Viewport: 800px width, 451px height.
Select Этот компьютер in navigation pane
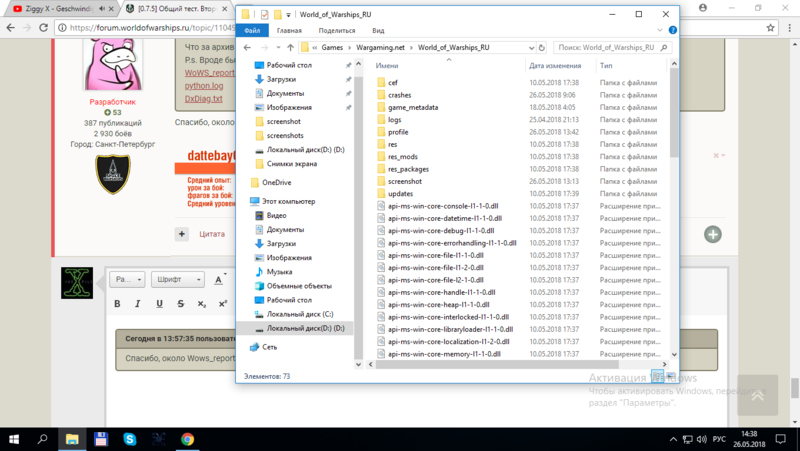click(x=288, y=202)
